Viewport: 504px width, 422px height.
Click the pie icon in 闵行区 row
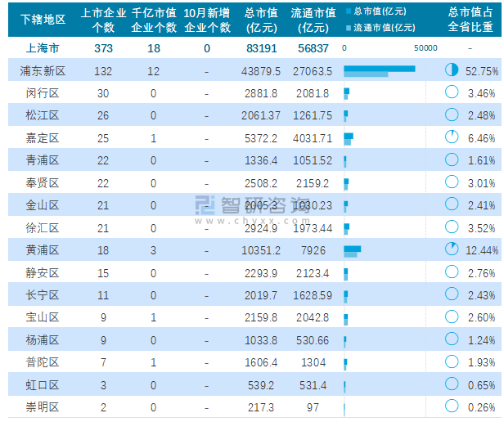451,92
